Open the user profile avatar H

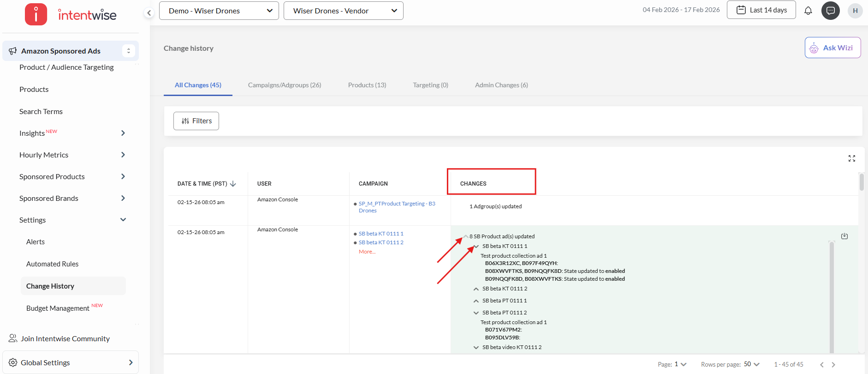[x=855, y=11]
